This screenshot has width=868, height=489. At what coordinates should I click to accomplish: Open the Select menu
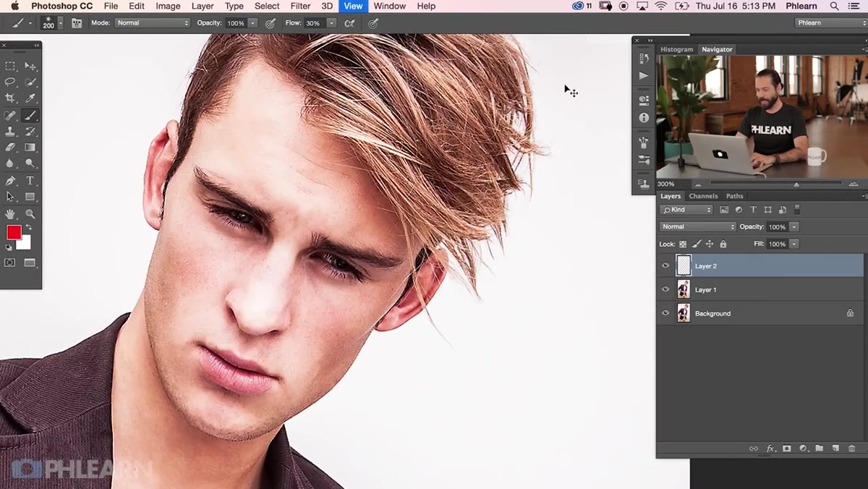pyautogui.click(x=267, y=6)
